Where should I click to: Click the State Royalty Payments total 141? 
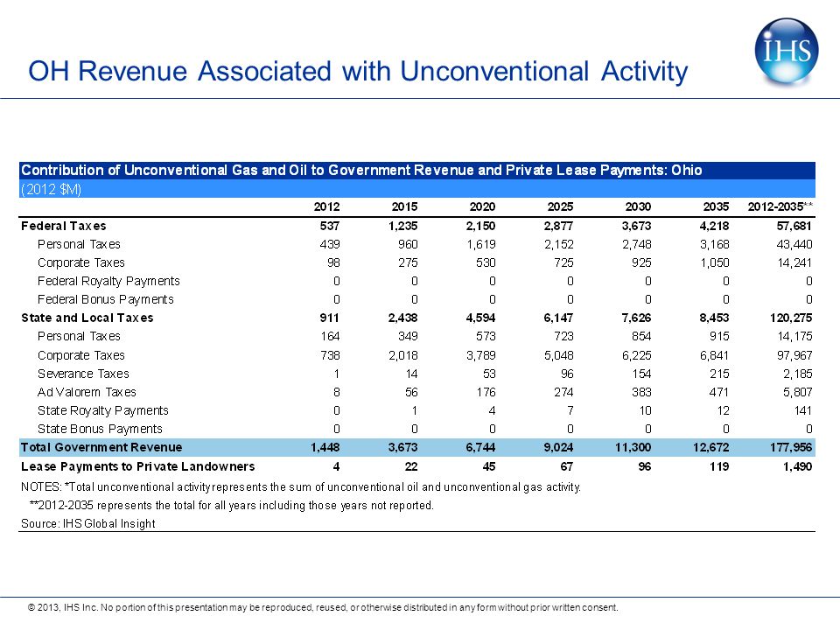coord(802,411)
